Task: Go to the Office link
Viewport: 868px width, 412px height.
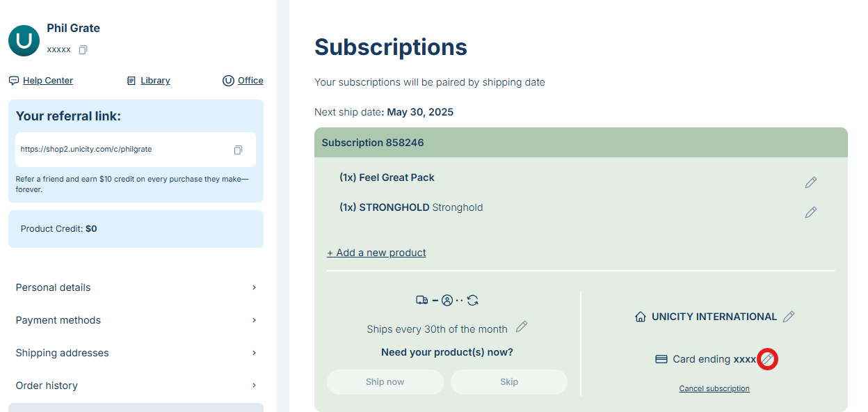Action: (250, 81)
